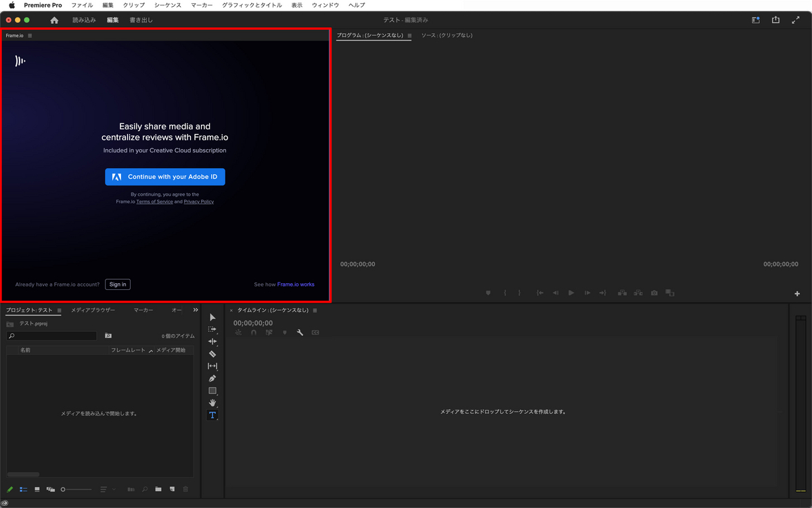Click the Frame.io Sign in button
812x508 pixels.
(118, 284)
